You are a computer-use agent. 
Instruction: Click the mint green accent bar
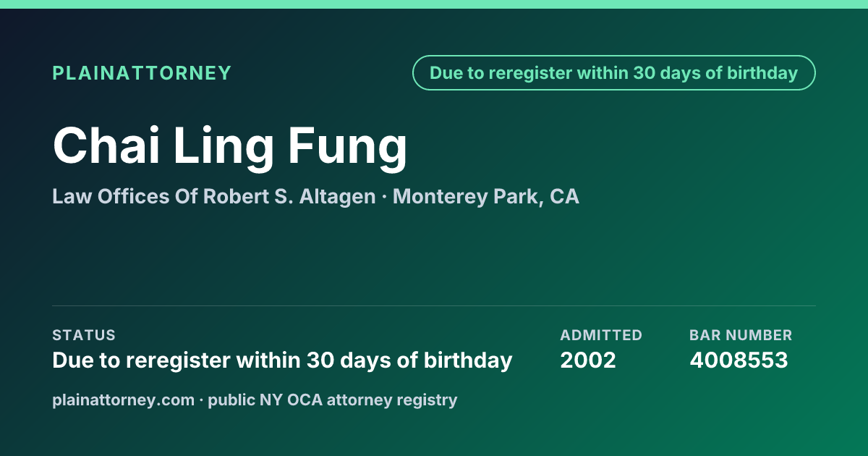point(434,4)
